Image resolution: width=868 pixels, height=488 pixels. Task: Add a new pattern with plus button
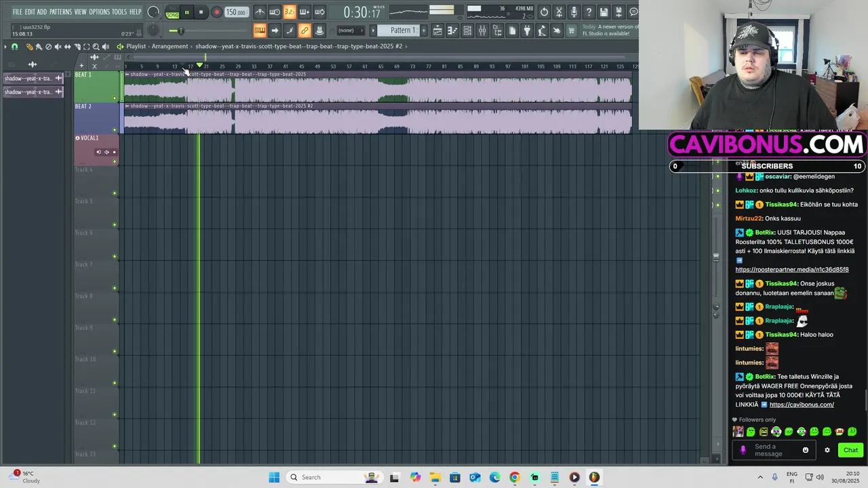[x=423, y=30]
